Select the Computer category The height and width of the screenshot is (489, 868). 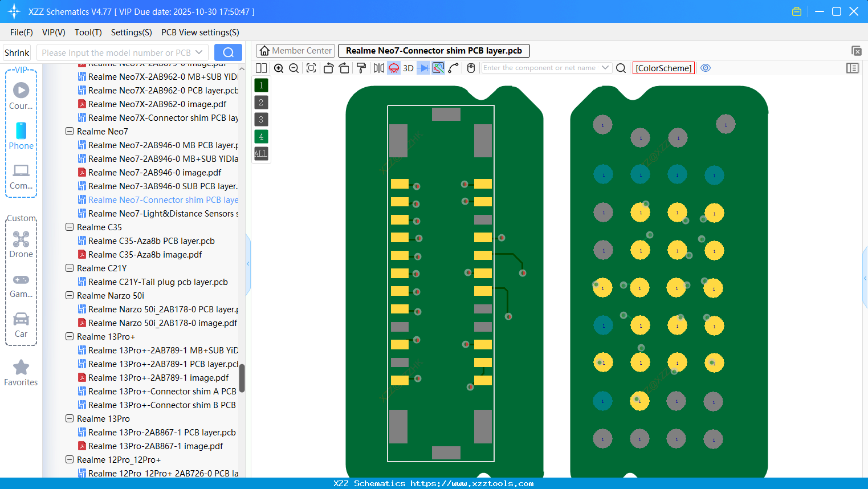pos(21,176)
